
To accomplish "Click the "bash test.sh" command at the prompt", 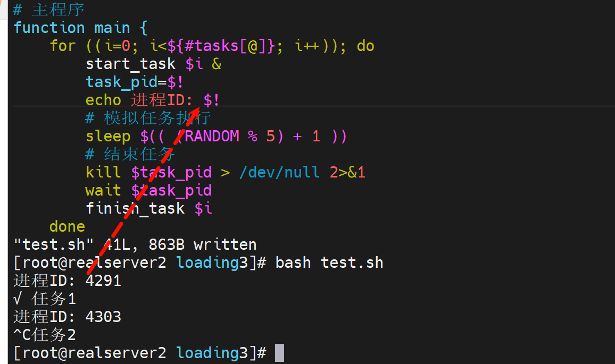I will coord(329,263).
